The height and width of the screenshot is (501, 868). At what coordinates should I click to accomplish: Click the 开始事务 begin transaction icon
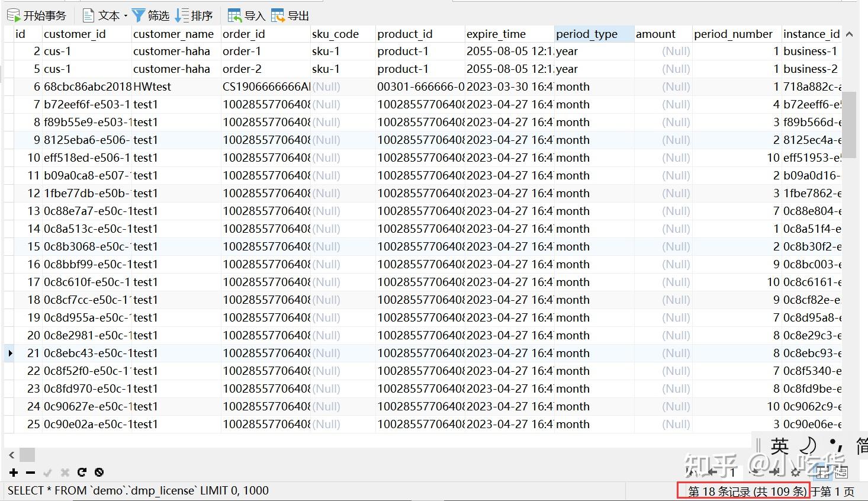click(13, 15)
